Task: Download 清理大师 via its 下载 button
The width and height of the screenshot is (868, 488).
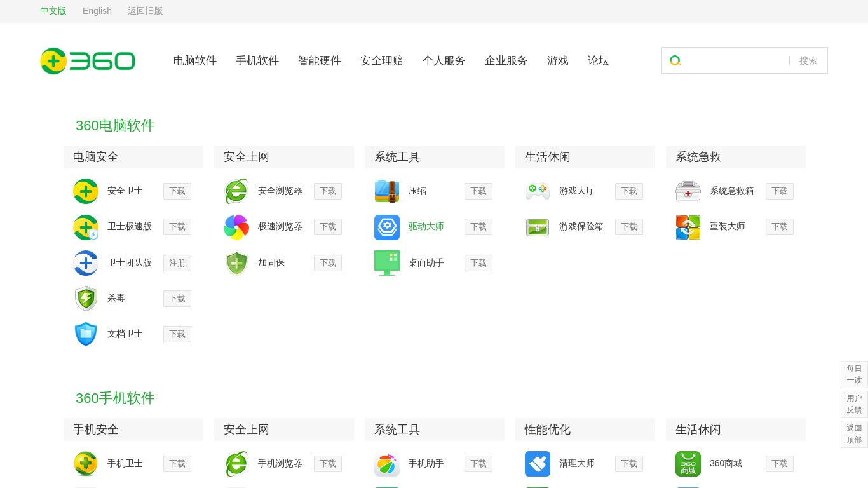Action: [629, 464]
